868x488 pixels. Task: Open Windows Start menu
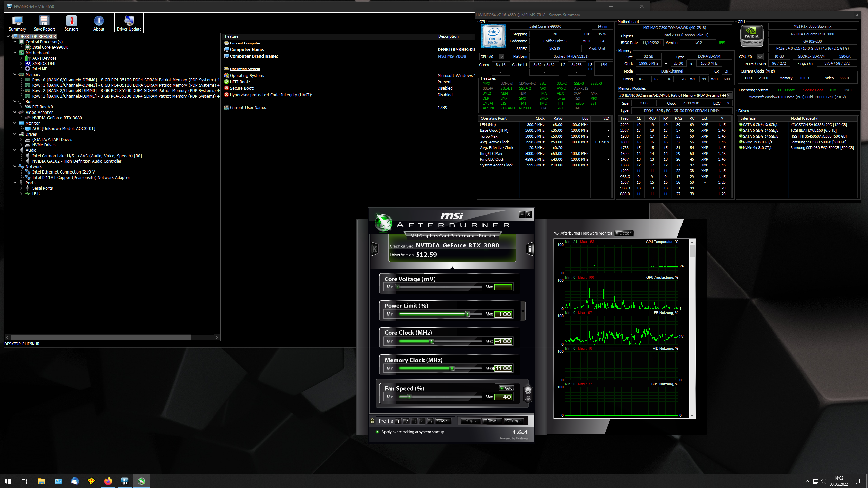[x=8, y=481]
